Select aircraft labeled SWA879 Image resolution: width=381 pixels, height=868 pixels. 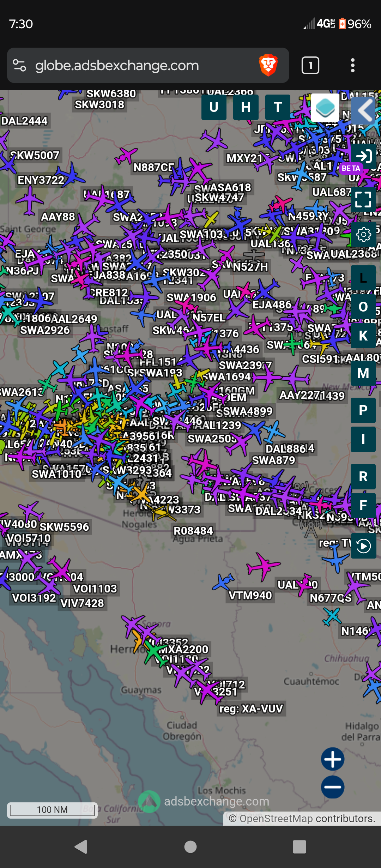point(273,460)
